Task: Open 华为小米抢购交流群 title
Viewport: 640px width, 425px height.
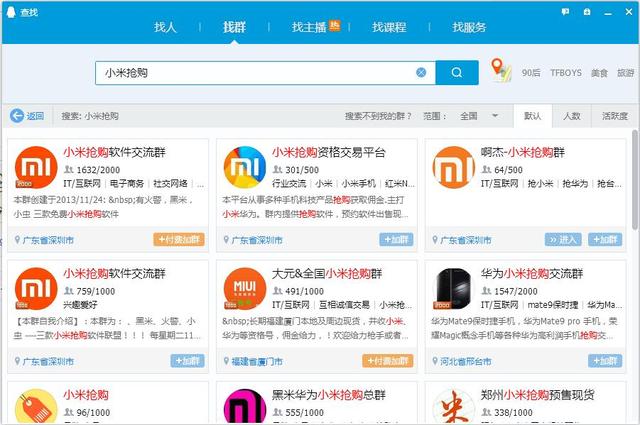Action: click(x=532, y=274)
